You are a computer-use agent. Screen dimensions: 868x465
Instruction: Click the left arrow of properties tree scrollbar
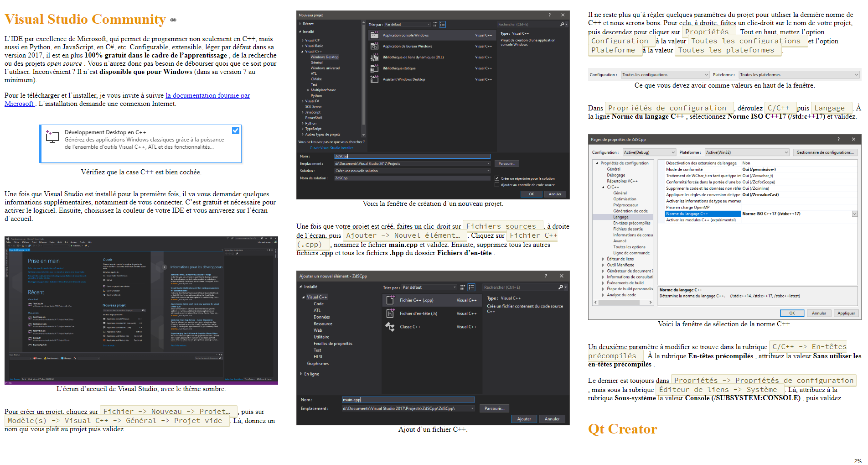[595, 302]
